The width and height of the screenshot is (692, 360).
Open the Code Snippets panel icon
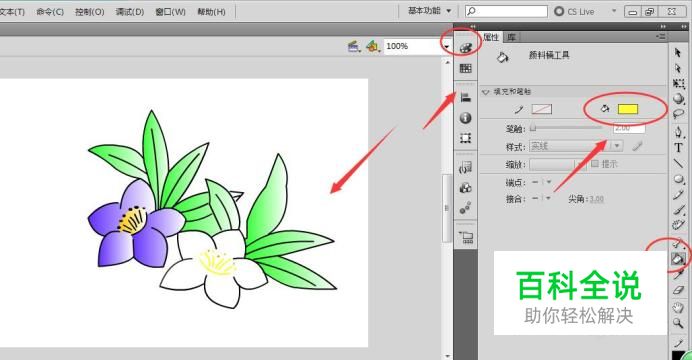tap(465, 167)
